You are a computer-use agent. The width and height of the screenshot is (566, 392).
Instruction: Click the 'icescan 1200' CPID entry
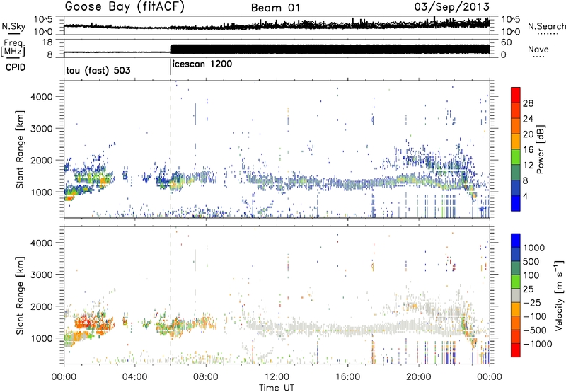coord(202,64)
